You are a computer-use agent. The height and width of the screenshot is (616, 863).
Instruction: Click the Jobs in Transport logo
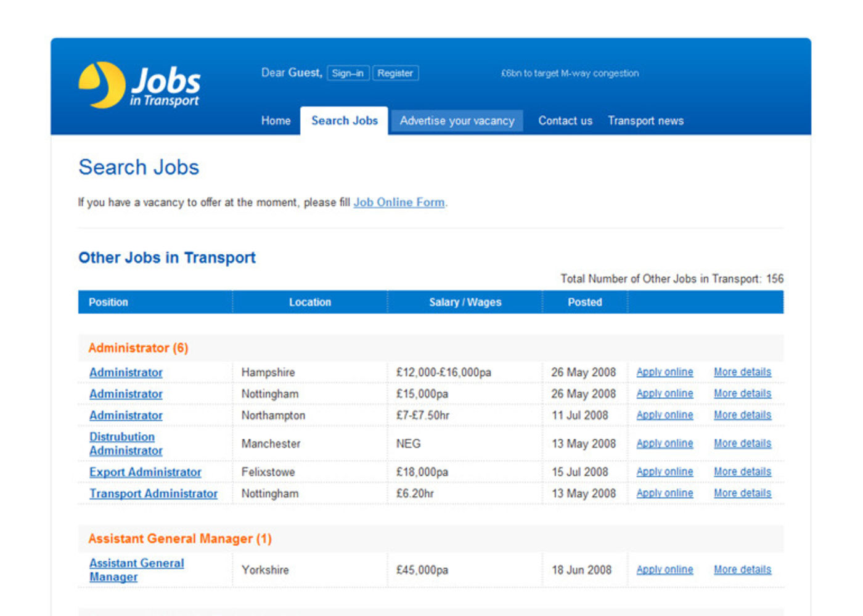click(140, 85)
